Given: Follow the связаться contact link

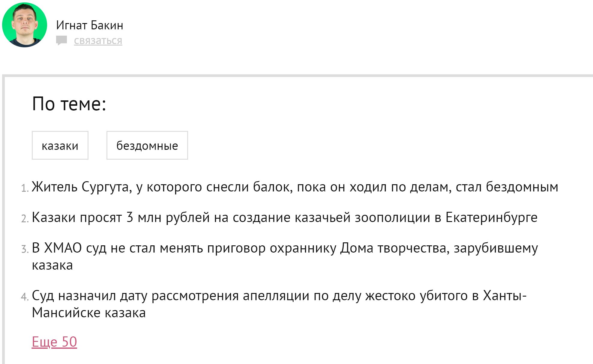Looking at the screenshot, I should [98, 40].
